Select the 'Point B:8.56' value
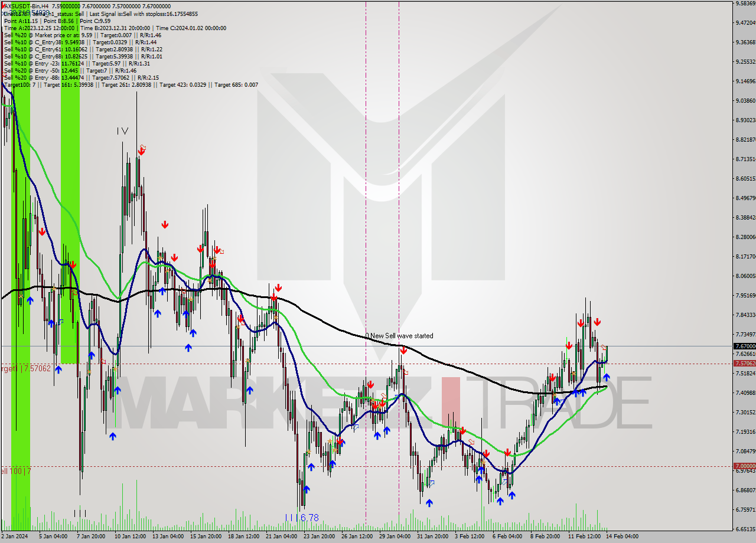Screen dimensions: 756x543 point(58,21)
